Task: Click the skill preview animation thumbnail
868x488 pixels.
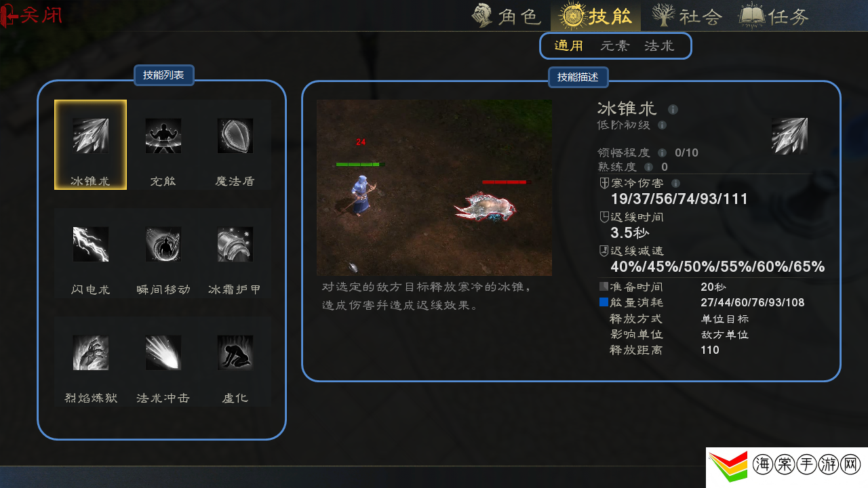Action: pyautogui.click(x=434, y=188)
